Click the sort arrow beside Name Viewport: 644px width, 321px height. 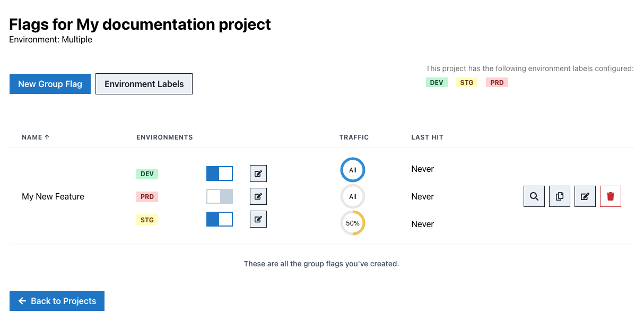tap(47, 137)
